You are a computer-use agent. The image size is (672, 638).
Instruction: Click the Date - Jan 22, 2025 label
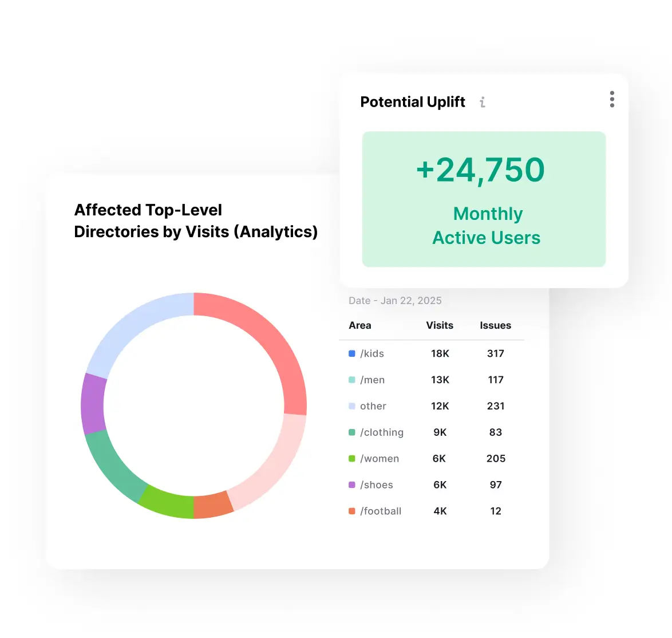coord(395,301)
